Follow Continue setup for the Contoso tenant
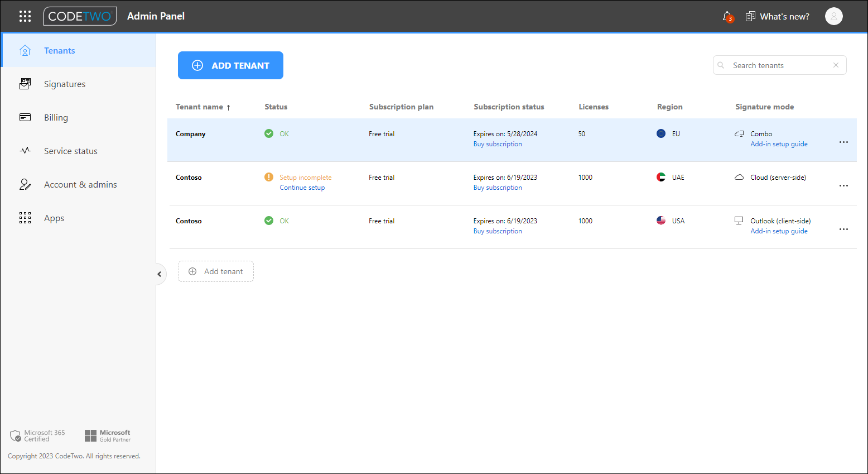 tap(302, 188)
